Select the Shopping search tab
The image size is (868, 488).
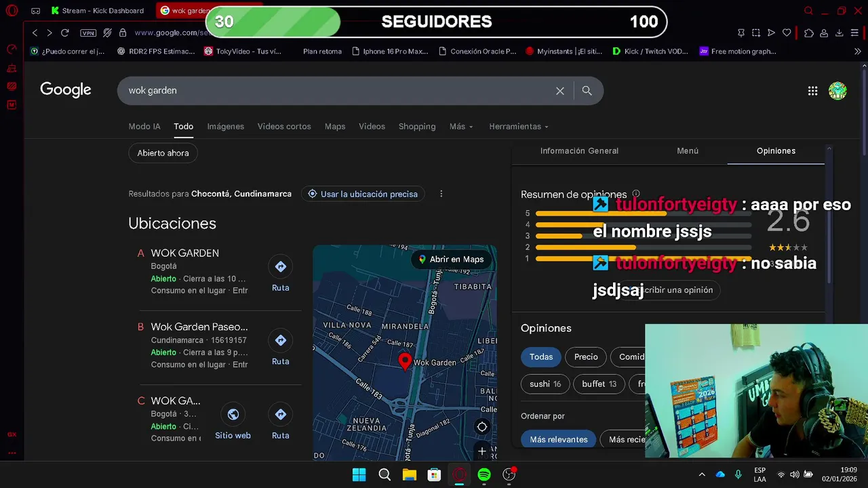tap(417, 127)
